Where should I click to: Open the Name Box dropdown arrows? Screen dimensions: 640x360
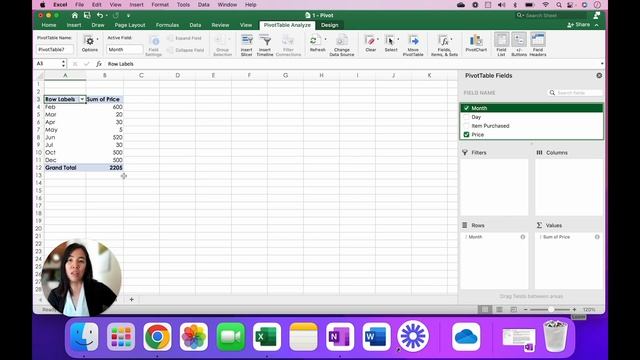click(x=63, y=64)
